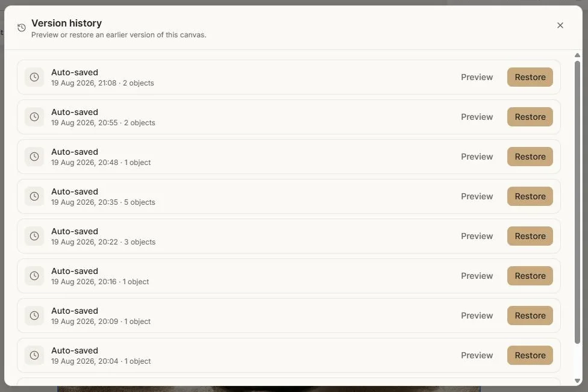Click the scrollbar up arrow
This screenshot has width=588, height=392.
[x=578, y=55]
